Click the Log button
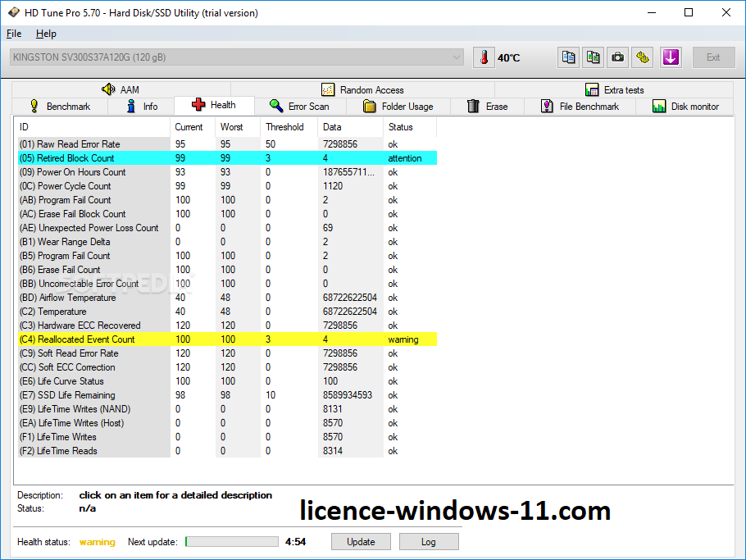 (x=428, y=542)
